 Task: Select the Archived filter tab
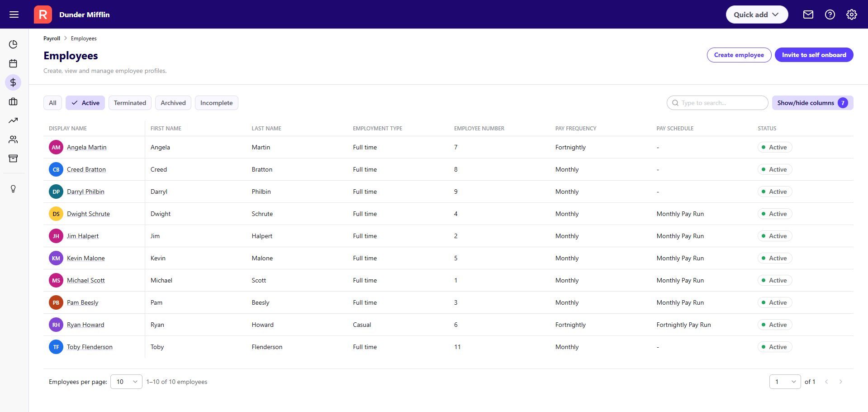point(173,103)
